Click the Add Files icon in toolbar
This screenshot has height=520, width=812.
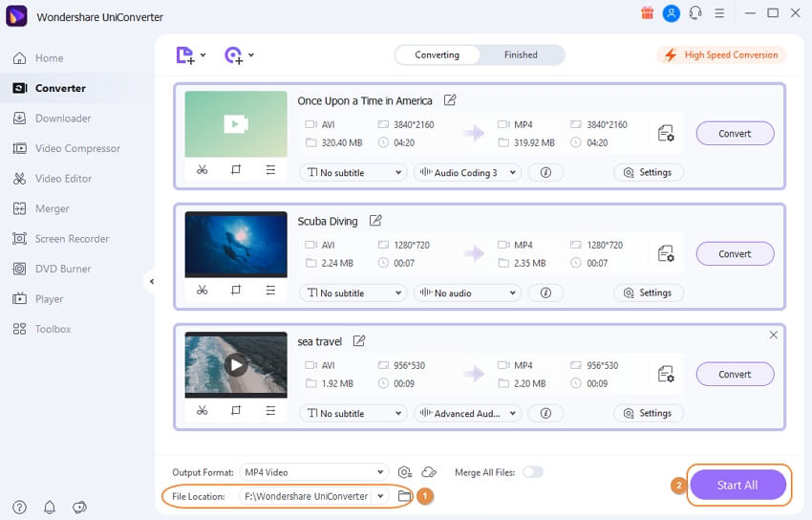186,55
